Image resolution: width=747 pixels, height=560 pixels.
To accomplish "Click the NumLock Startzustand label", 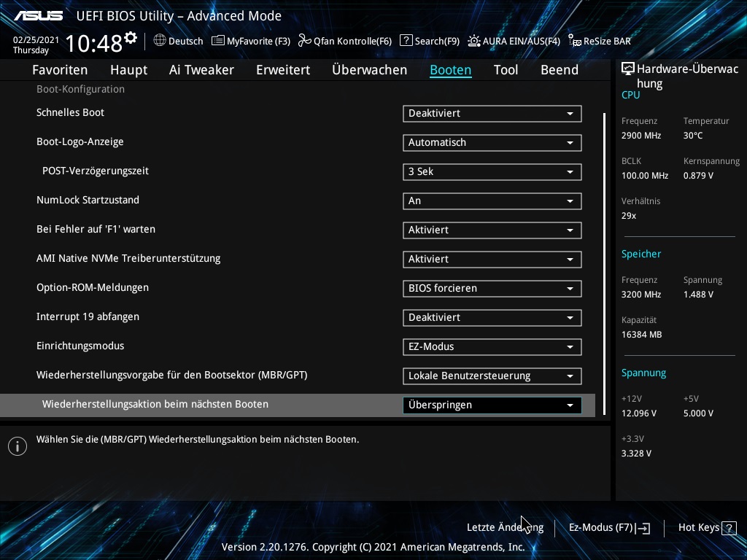I will click(88, 200).
